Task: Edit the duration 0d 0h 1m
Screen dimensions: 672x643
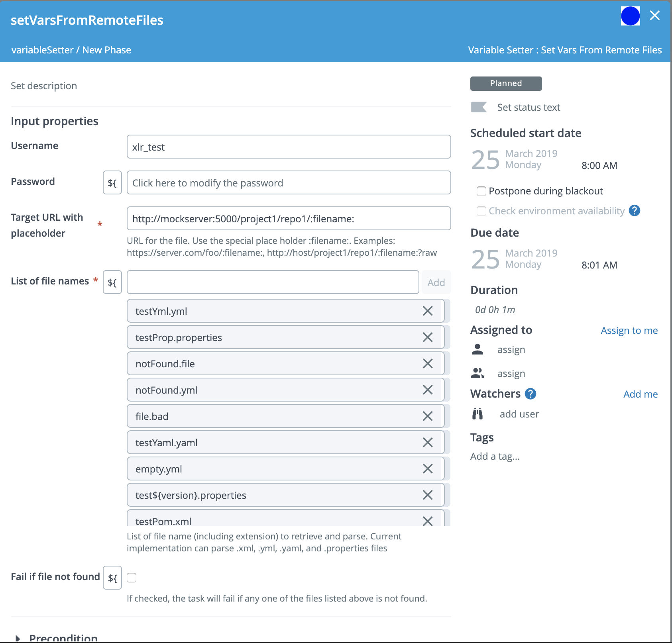Action: coord(495,310)
